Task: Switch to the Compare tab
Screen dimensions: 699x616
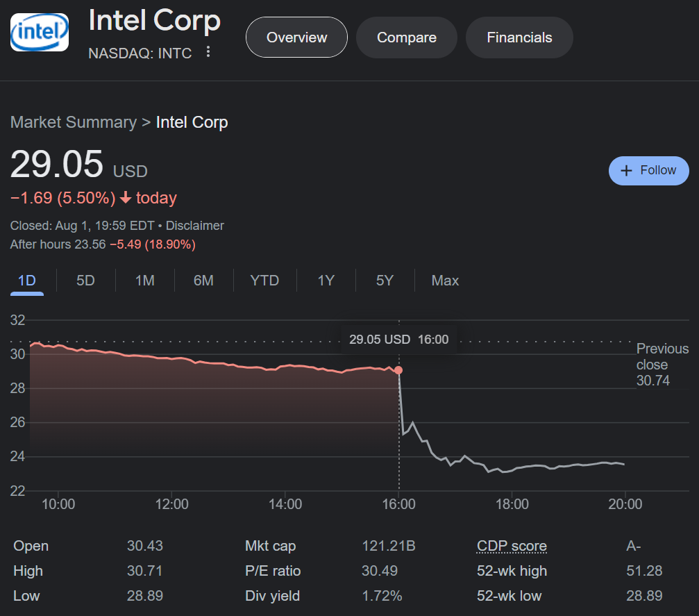Action: point(406,38)
